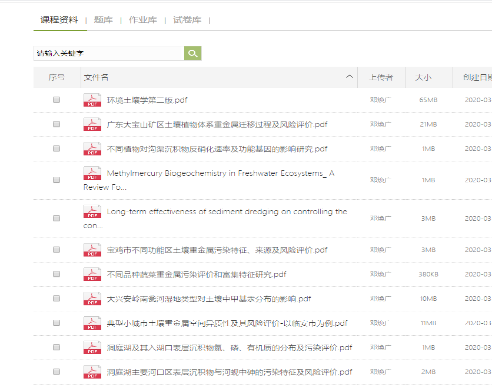Open 洞庭湖及其入湖口表层沉积物 pdf link

[x=229, y=348]
